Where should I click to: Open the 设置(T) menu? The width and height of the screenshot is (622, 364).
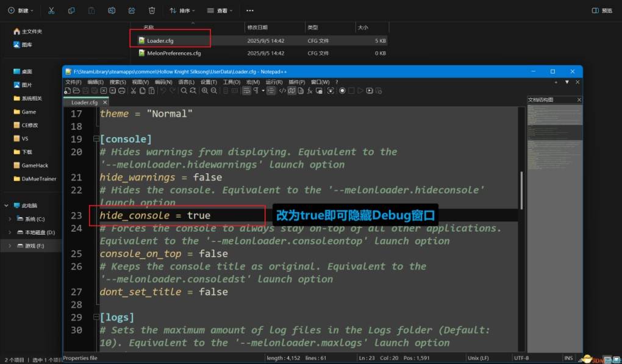click(209, 82)
